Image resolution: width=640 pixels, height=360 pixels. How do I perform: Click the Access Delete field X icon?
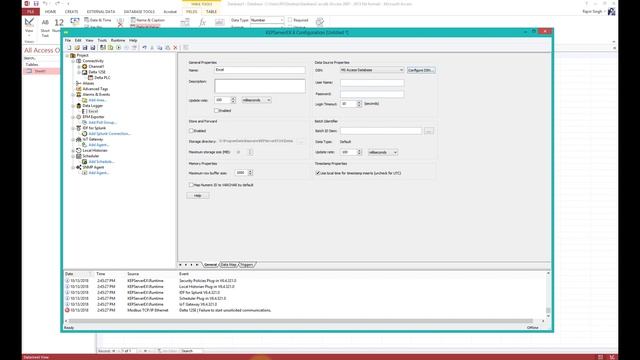pyautogui.click(x=120, y=24)
